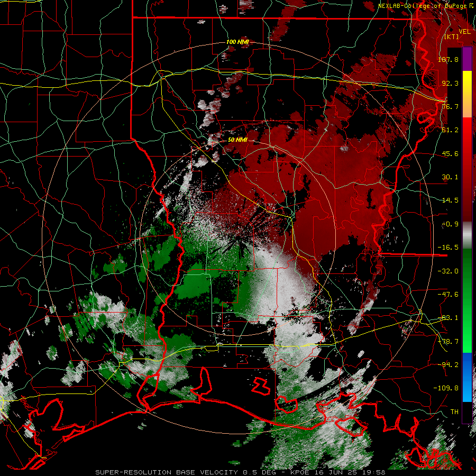
Task: Select the 107.8 legend value
Action: click(448, 59)
